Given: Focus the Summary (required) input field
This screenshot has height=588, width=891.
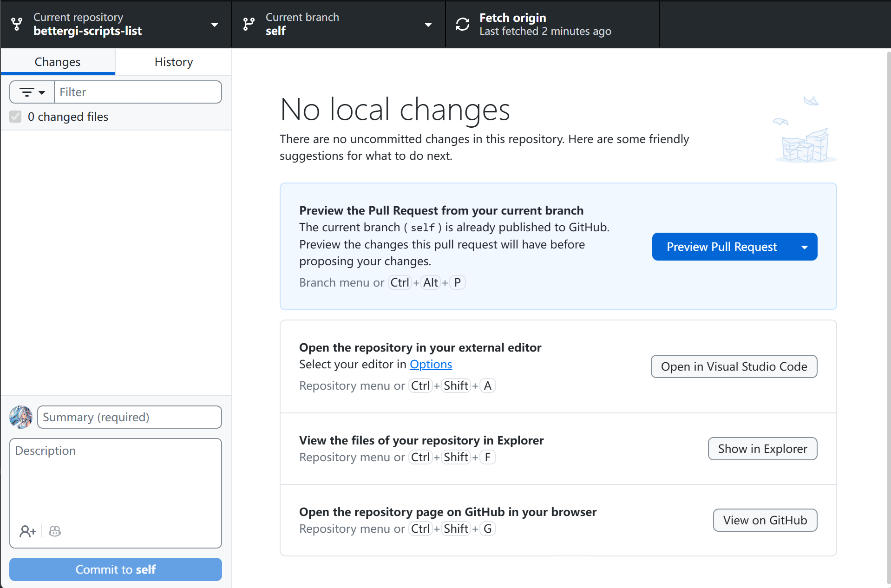Looking at the screenshot, I should (x=129, y=417).
